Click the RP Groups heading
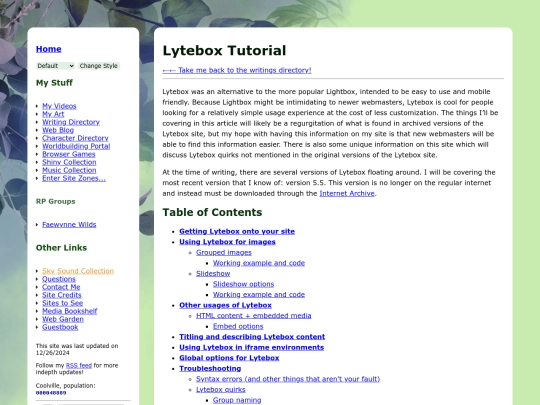540x405 pixels. point(55,201)
